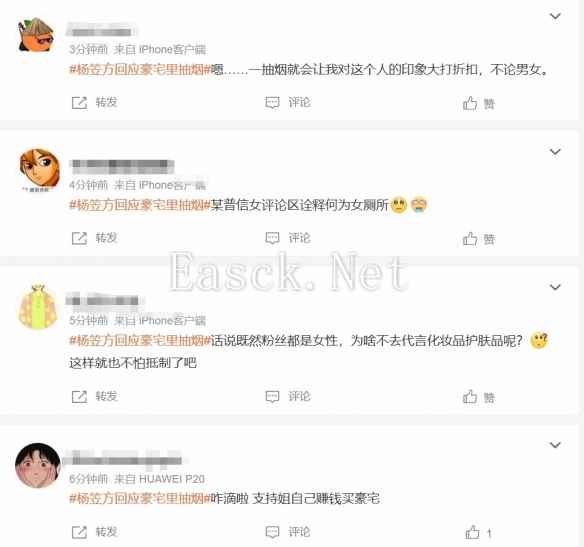Screen dimensions: 584x547
Task: Open hashtag link in fourth post
Action: tap(140, 498)
